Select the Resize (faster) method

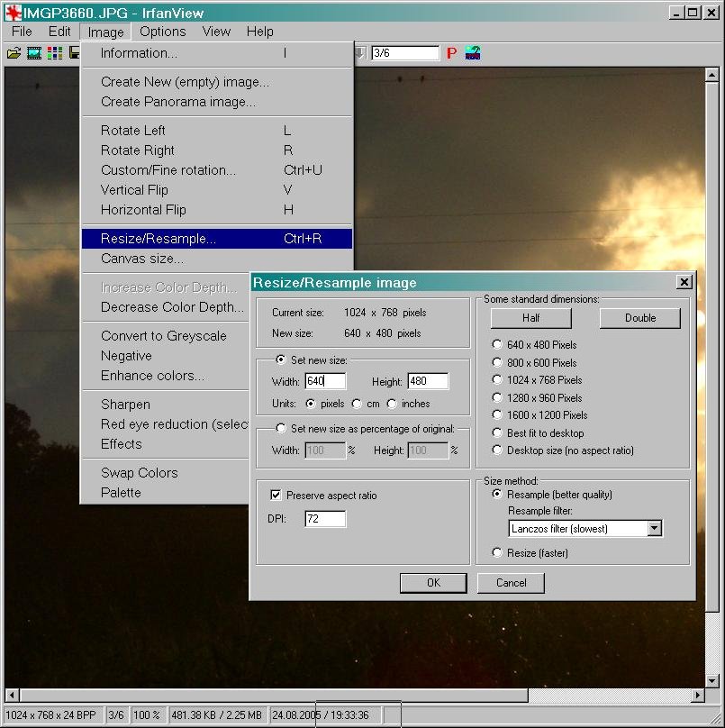point(497,552)
